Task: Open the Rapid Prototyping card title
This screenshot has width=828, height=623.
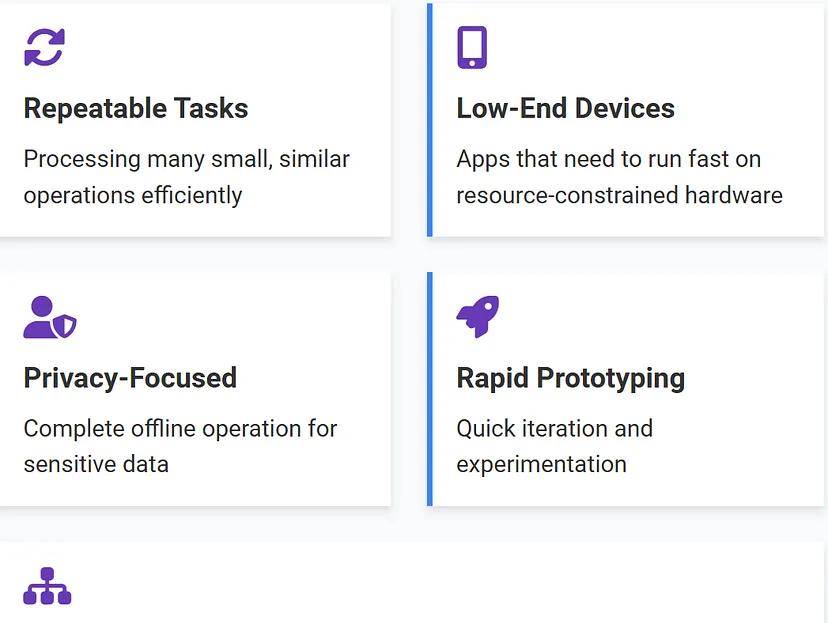Action: coord(570,378)
